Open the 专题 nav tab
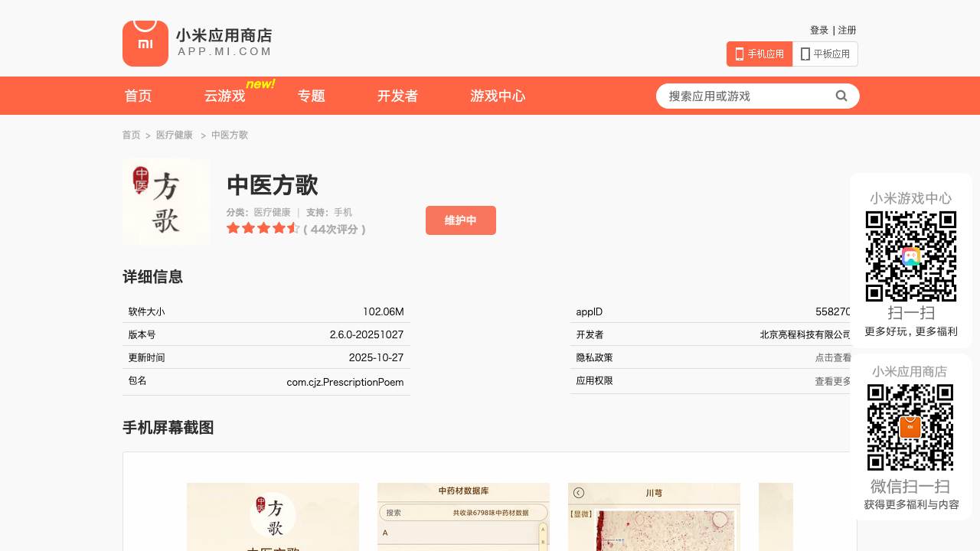Image resolution: width=980 pixels, height=551 pixels. (x=312, y=96)
